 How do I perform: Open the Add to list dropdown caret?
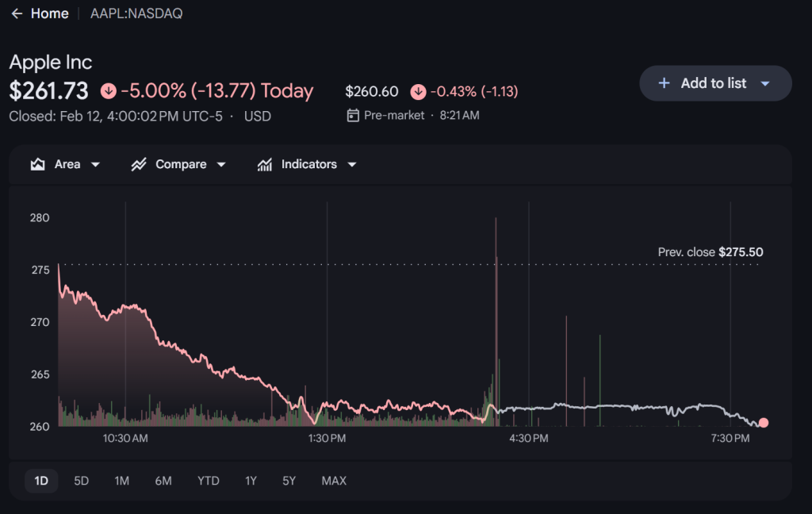coord(765,84)
